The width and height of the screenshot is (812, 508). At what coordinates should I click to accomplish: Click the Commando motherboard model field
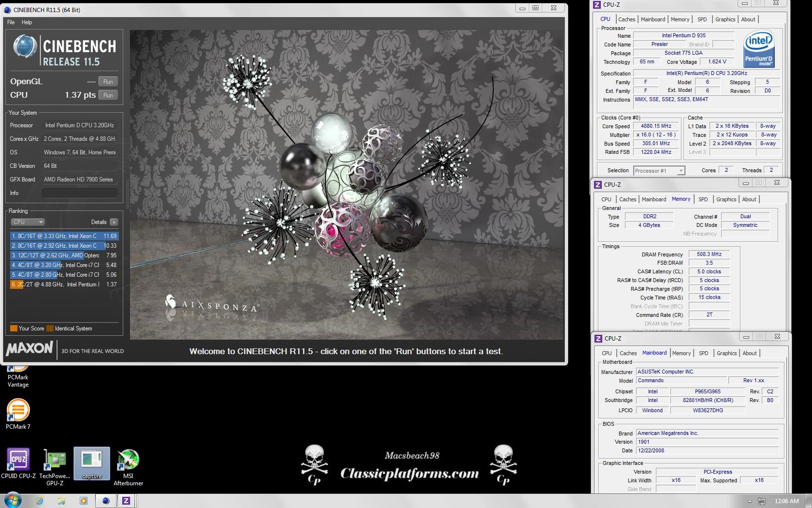[681, 381]
